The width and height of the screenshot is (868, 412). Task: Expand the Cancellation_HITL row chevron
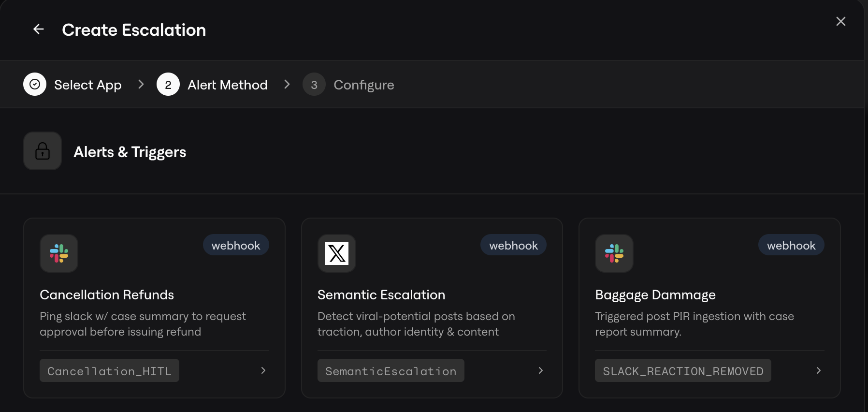pos(263,370)
